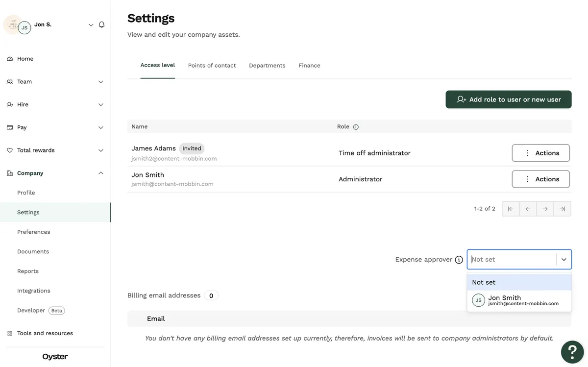Click the company logo thumbnail at top left
Viewport: 588px width, 367px height.
coord(12,24)
